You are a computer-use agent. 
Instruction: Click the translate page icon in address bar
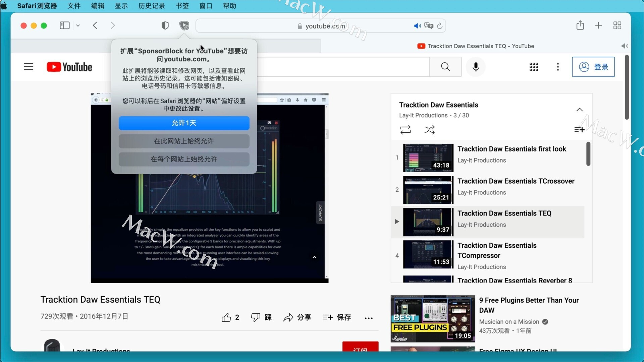coord(429,26)
